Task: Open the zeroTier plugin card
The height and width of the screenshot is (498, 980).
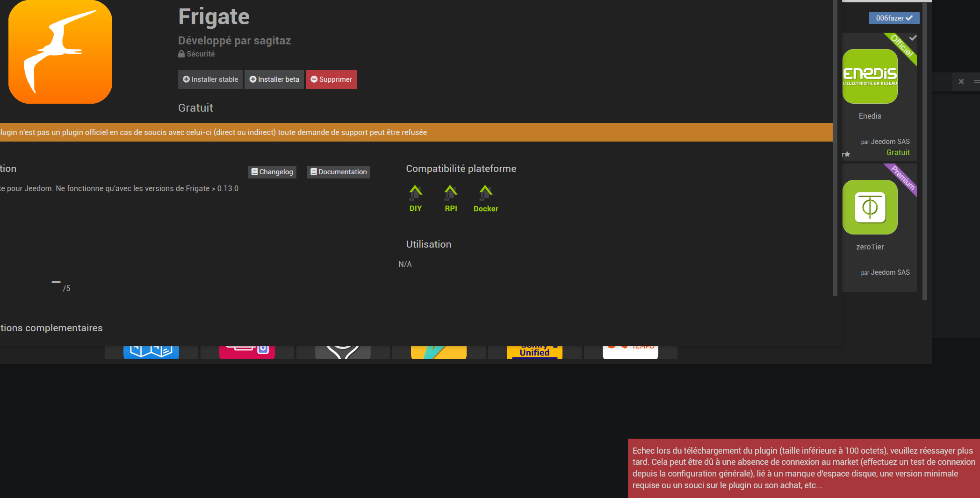Action: click(879, 228)
